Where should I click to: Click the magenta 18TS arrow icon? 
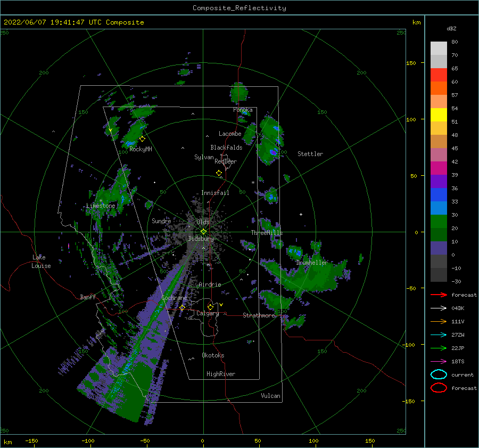click(x=439, y=362)
